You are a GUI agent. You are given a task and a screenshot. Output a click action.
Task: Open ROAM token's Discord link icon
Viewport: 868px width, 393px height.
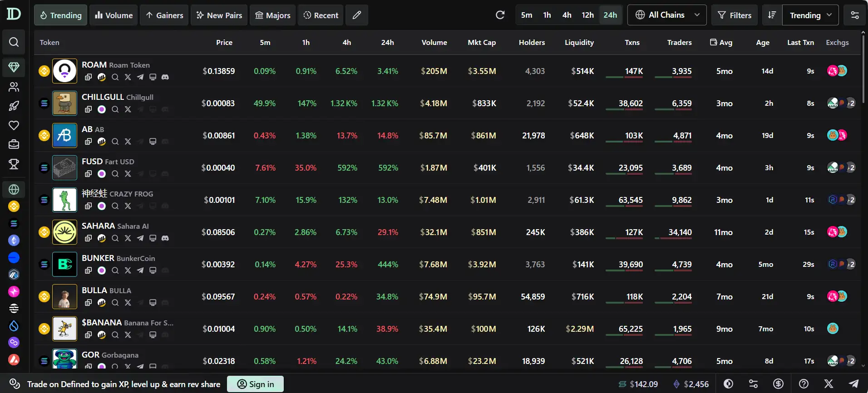[165, 77]
